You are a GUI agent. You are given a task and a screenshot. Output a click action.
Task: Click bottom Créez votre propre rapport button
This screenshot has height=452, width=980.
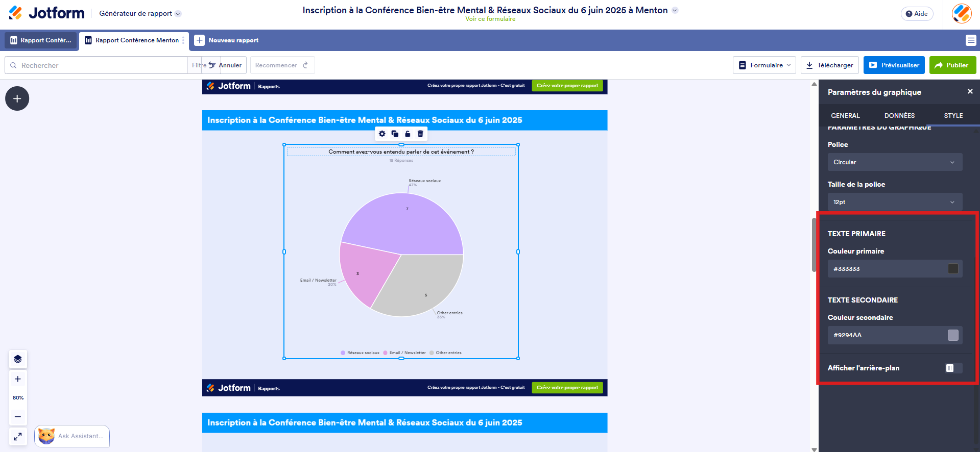coord(567,388)
